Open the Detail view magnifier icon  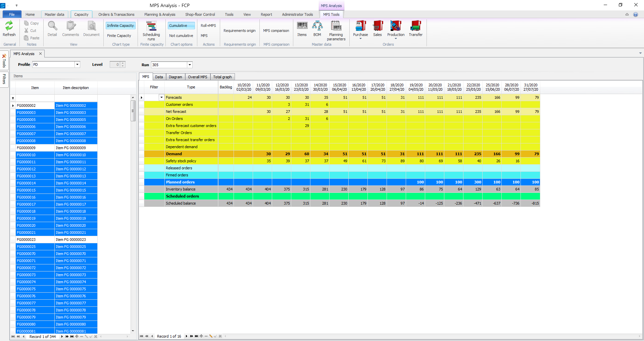pos(52,26)
